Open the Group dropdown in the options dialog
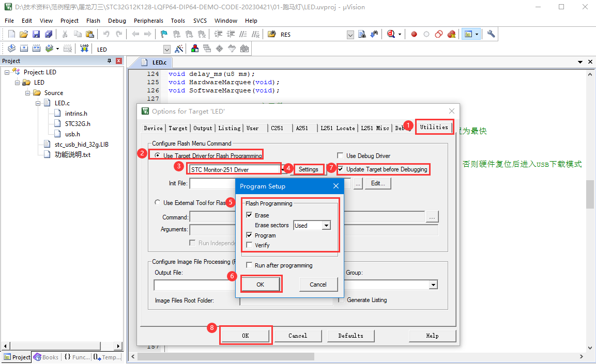 433,284
